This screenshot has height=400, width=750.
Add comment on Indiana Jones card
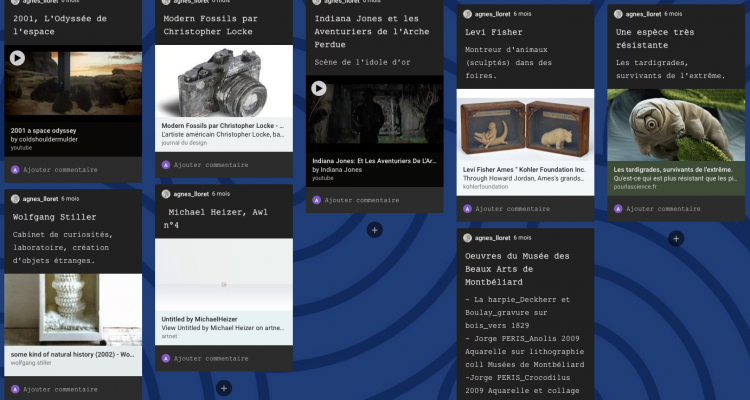[x=362, y=200]
